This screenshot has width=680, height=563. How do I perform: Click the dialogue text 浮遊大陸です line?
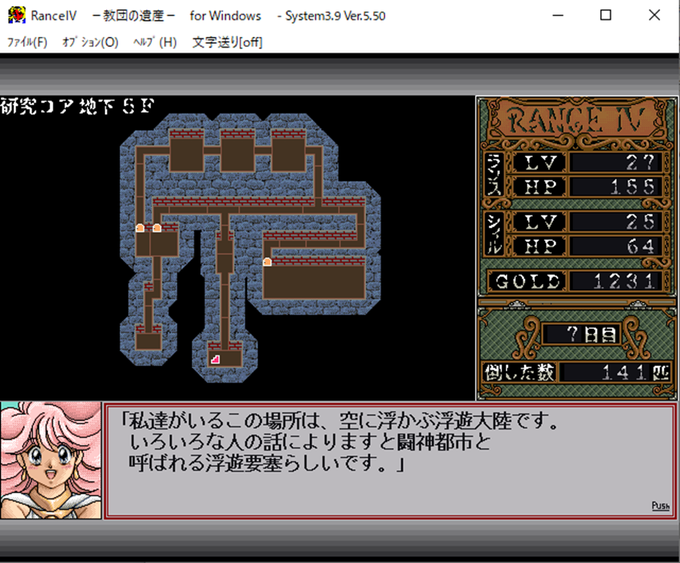tap(341, 420)
